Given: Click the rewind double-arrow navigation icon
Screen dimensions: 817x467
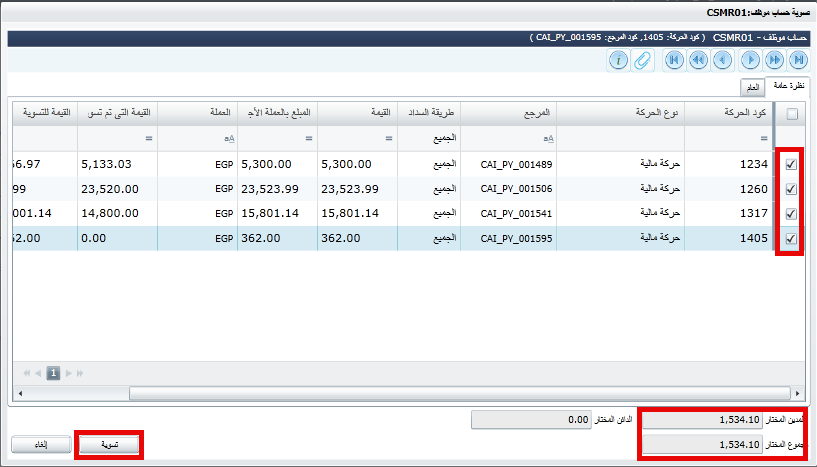Looking at the screenshot, I should point(698,61).
